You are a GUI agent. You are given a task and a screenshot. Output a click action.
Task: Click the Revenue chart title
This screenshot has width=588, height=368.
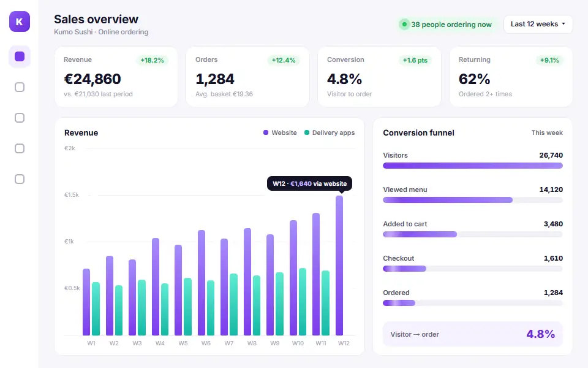pyautogui.click(x=81, y=132)
